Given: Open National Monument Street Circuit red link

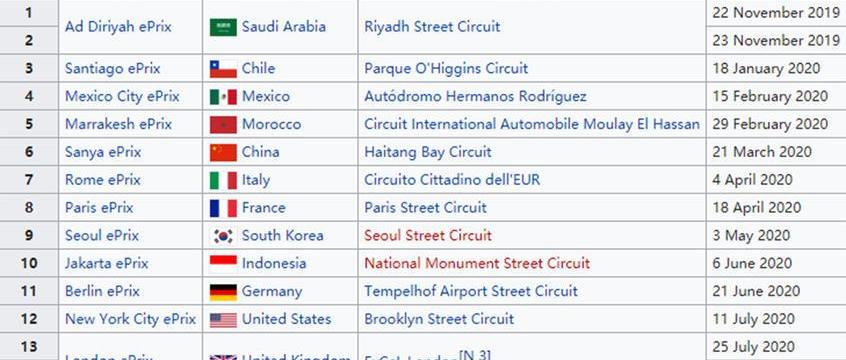Looking at the screenshot, I should click(x=477, y=263).
